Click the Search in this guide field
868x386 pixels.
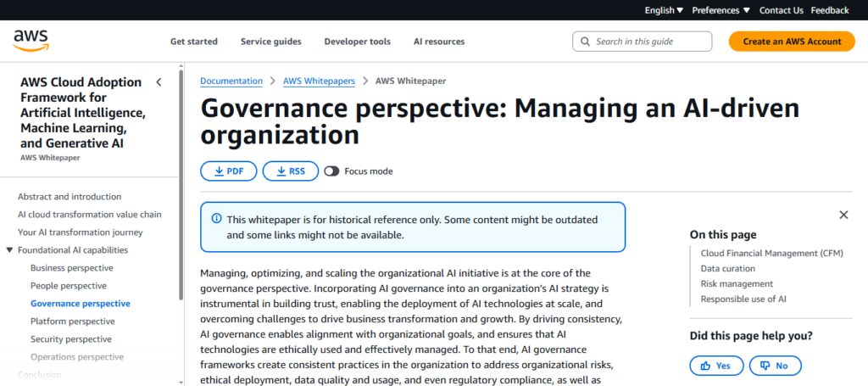(x=643, y=42)
